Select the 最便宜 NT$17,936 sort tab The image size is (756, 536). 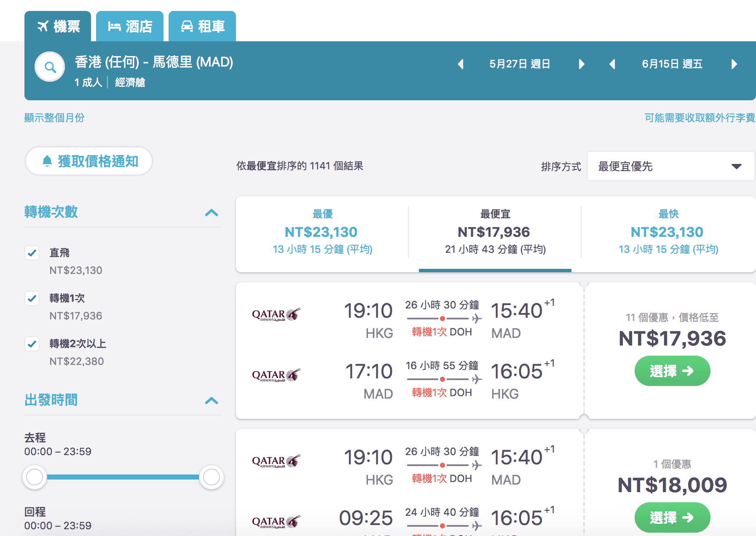tap(495, 232)
